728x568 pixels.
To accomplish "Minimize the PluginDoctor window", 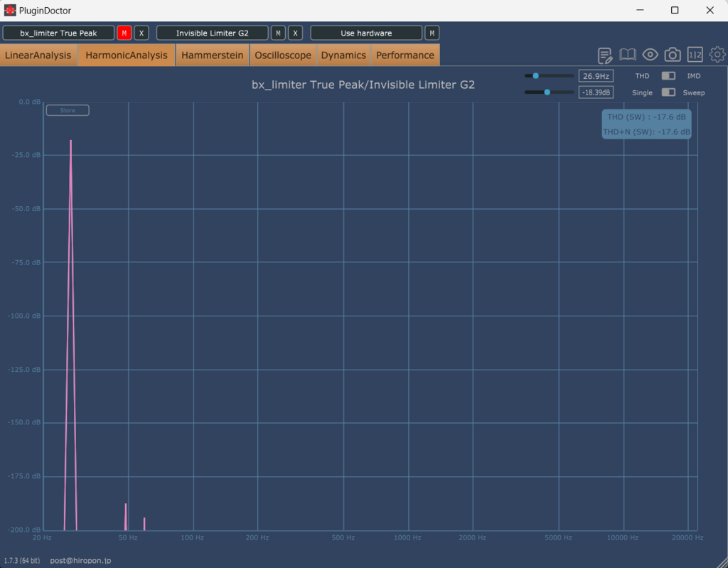I will (640, 10).
